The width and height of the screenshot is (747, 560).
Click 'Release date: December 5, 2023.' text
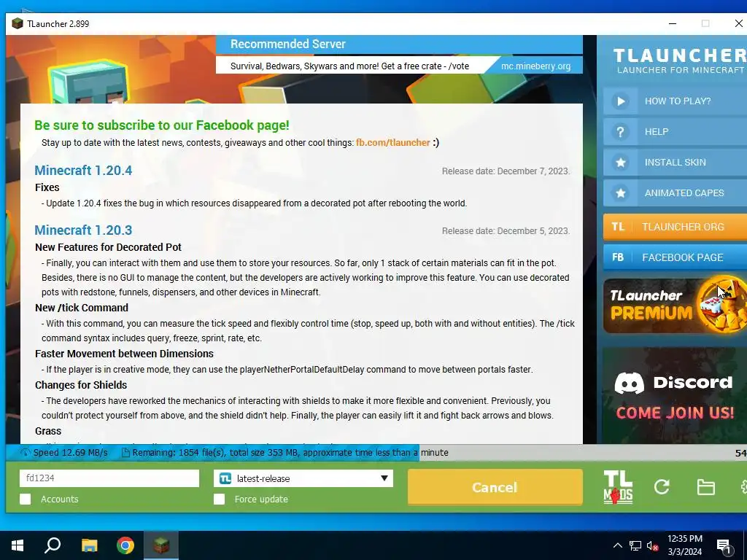coord(506,231)
